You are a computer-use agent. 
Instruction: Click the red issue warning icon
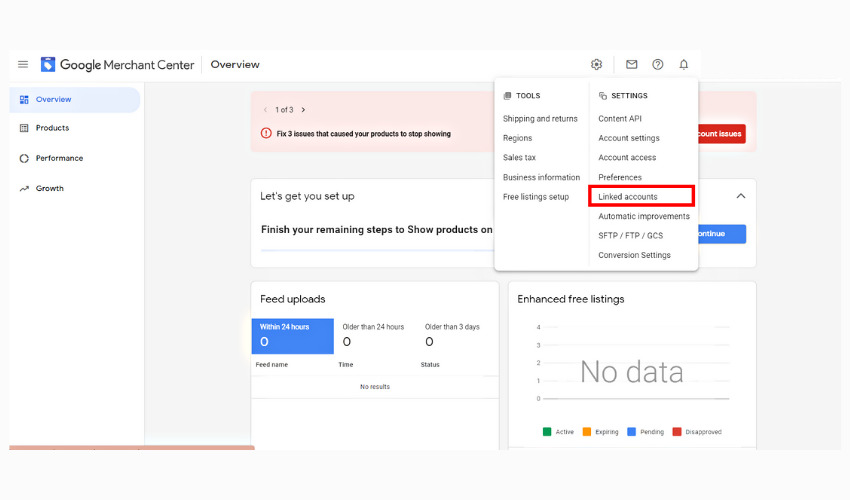[x=266, y=133]
